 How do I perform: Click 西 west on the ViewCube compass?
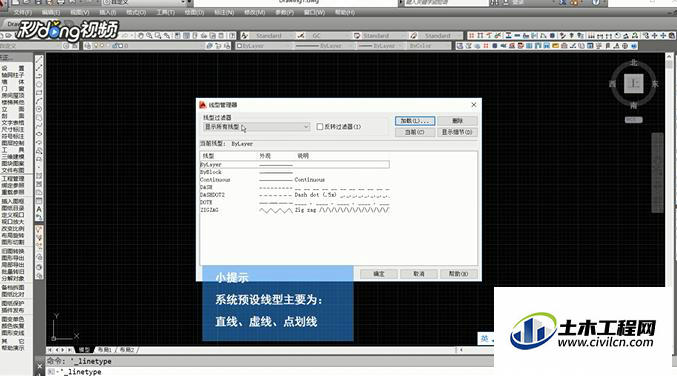612,84
